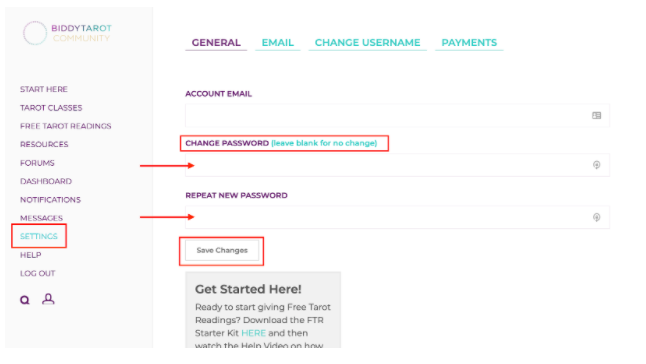Click the key icon in Change Password field
The image size is (646, 364).
pos(596,165)
